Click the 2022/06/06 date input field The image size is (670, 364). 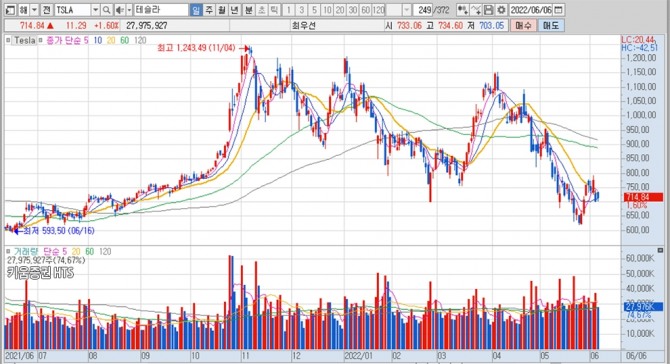point(532,10)
